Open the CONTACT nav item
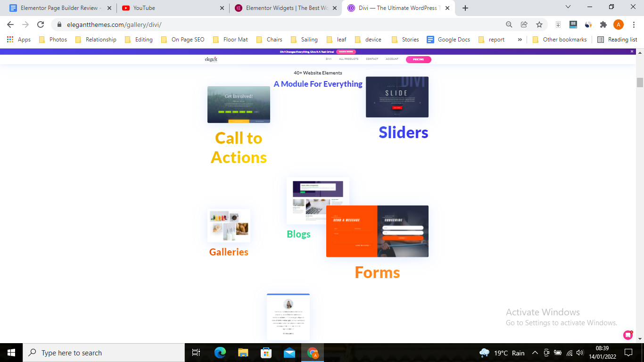 pyautogui.click(x=372, y=59)
